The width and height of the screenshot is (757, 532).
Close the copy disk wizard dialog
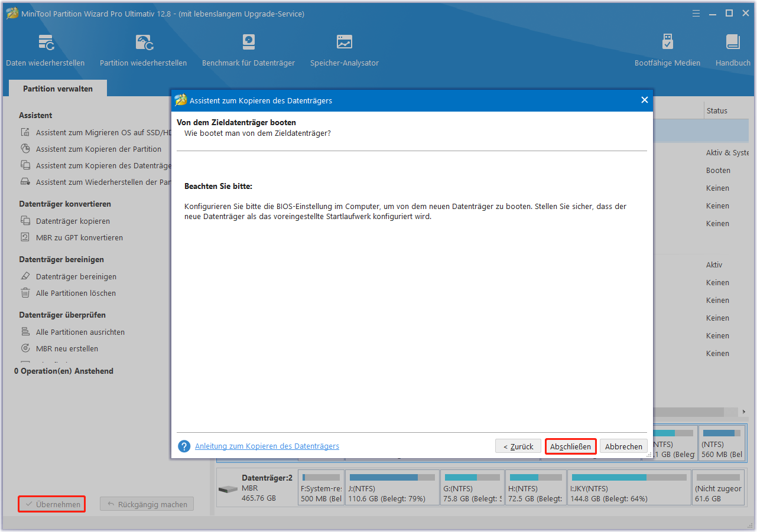[644, 100]
